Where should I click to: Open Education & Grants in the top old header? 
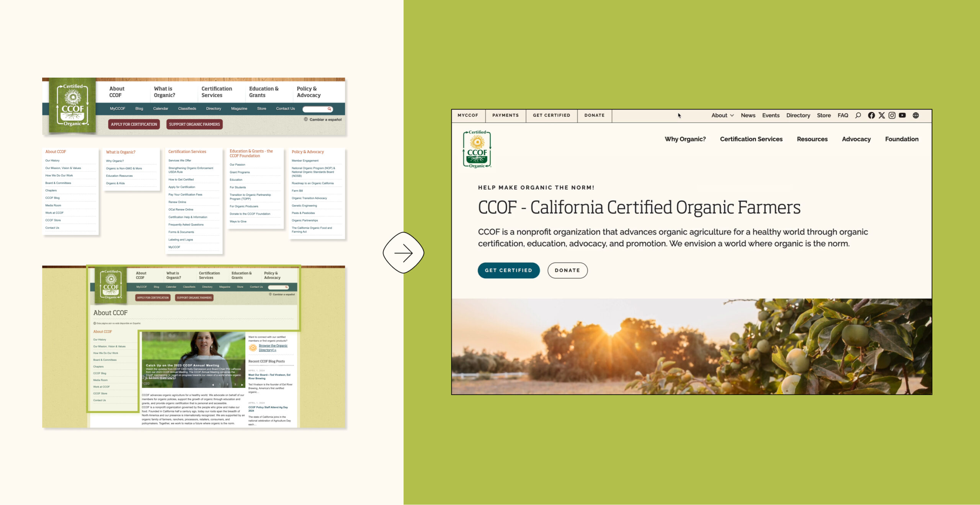264,92
